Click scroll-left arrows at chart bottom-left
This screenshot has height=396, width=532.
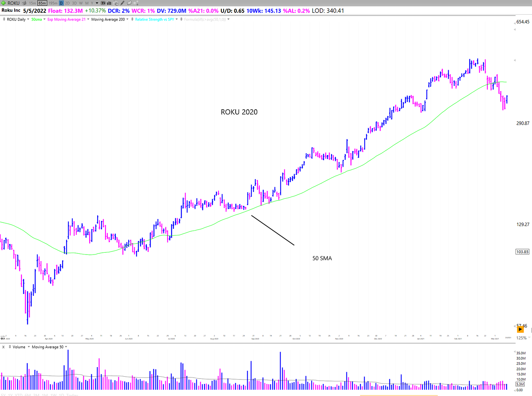(3, 339)
